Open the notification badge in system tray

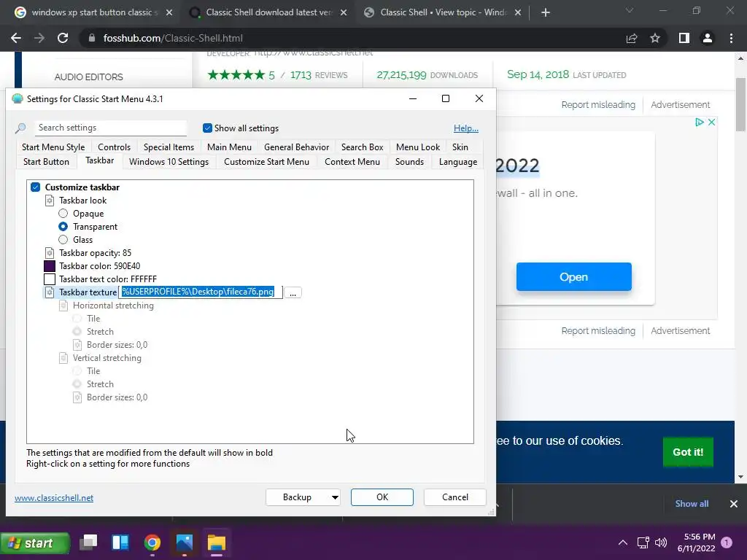(727, 542)
